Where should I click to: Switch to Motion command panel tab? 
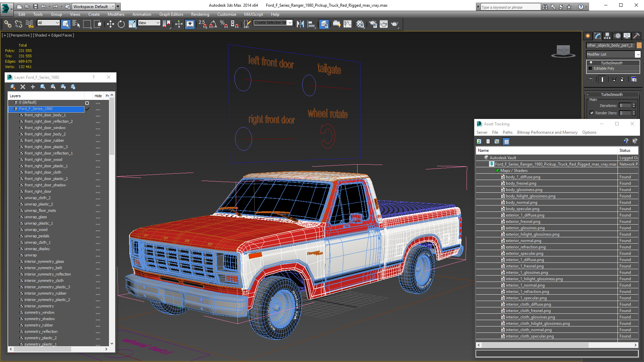[x=617, y=36]
